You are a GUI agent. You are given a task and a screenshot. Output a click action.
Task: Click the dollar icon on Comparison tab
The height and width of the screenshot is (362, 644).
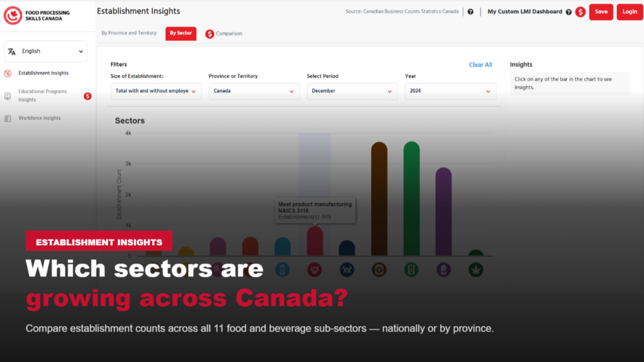click(x=209, y=34)
